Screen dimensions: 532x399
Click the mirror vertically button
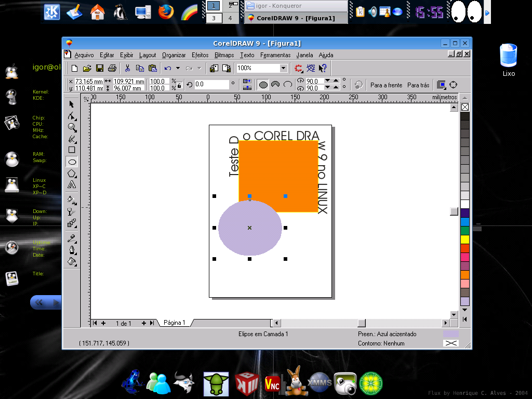pyautogui.click(x=247, y=88)
